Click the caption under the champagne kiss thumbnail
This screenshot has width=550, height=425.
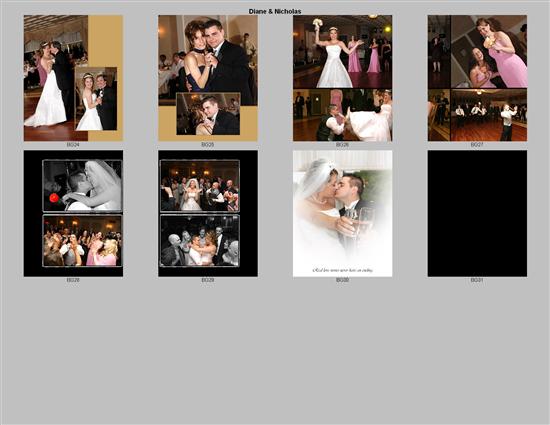342,280
